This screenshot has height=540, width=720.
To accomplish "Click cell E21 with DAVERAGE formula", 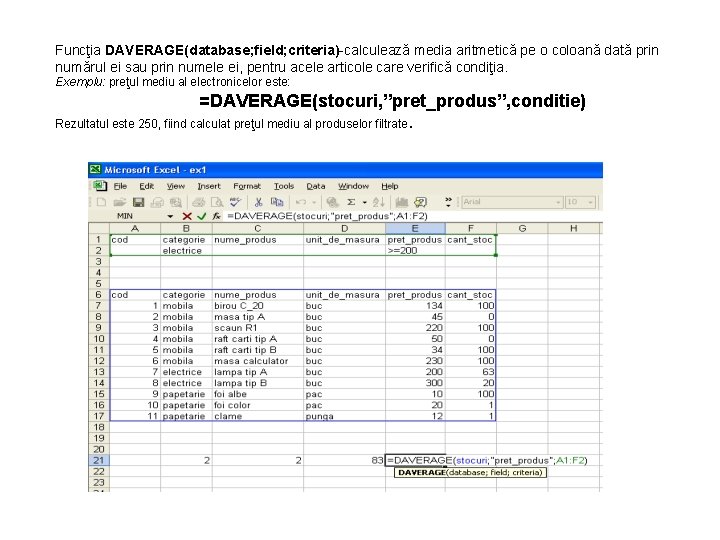I will coord(415,460).
